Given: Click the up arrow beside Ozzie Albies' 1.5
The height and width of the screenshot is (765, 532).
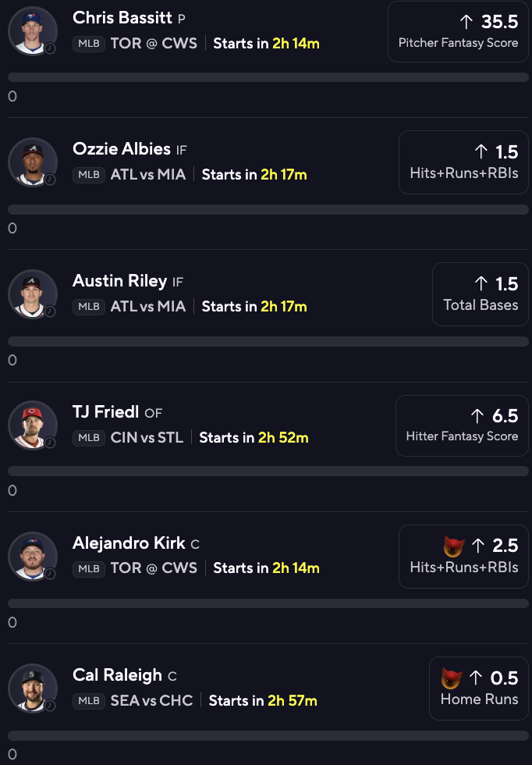Looking at the screenshot, I should pos(481,151).
